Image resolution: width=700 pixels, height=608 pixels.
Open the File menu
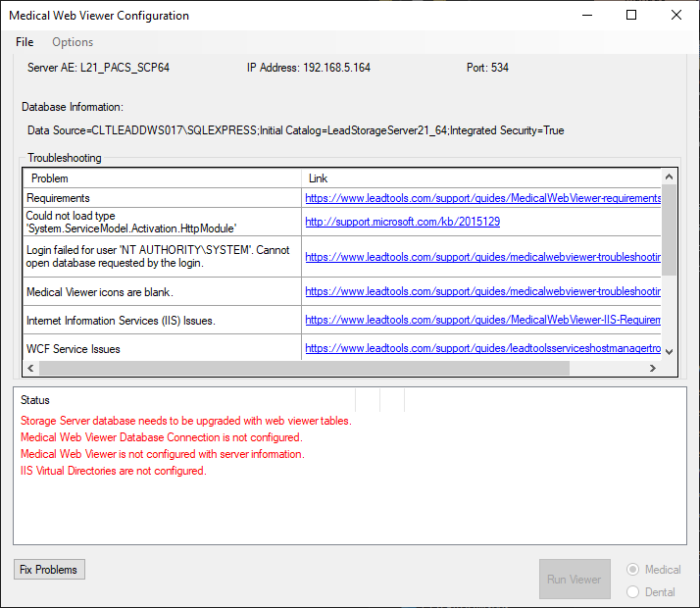pos(25,42)
